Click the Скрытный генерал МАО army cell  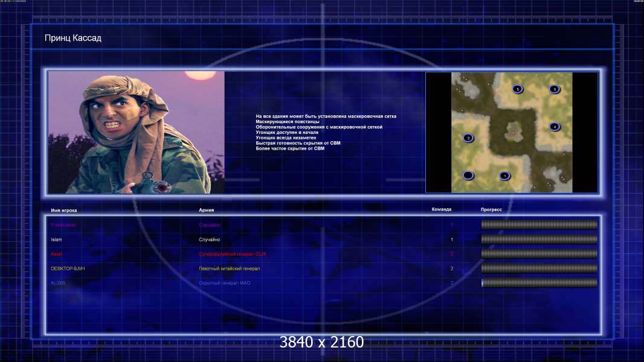(224, 283)
